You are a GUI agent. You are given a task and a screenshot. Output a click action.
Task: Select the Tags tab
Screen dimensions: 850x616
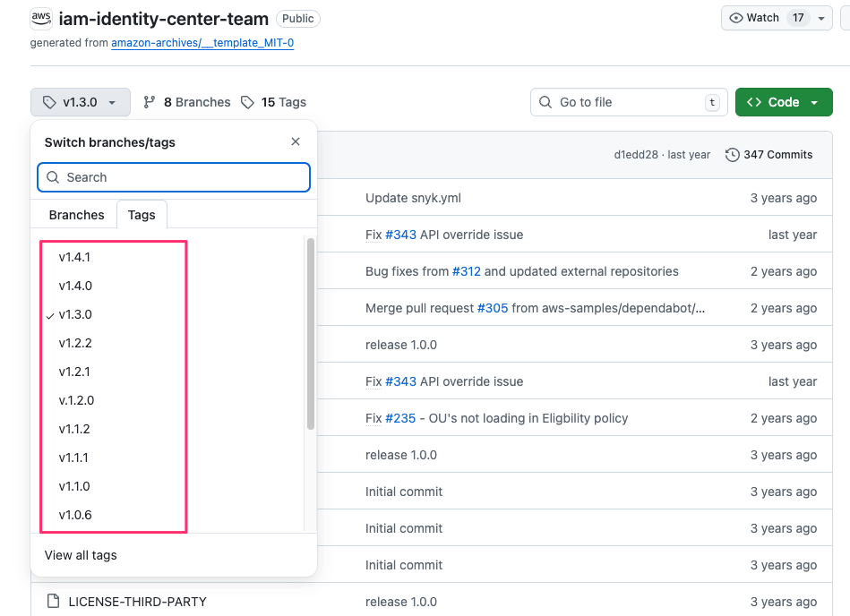click(x=142, y=215)
